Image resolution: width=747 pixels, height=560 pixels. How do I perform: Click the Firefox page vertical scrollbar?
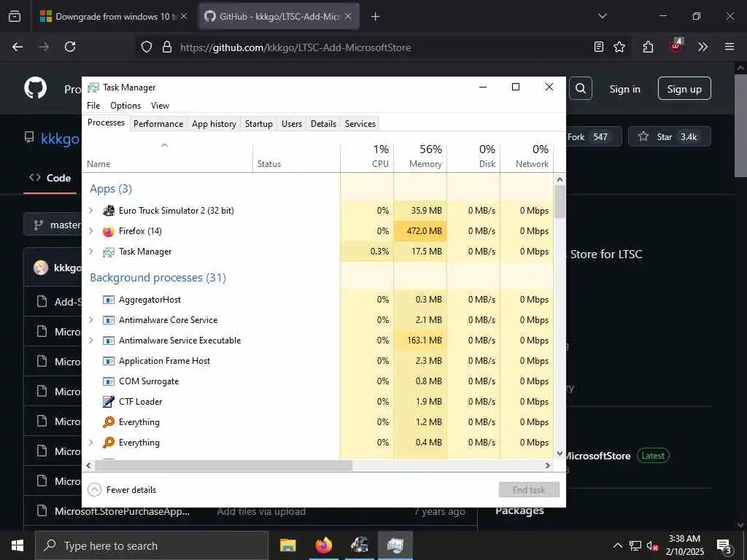[x=740, y=124]
